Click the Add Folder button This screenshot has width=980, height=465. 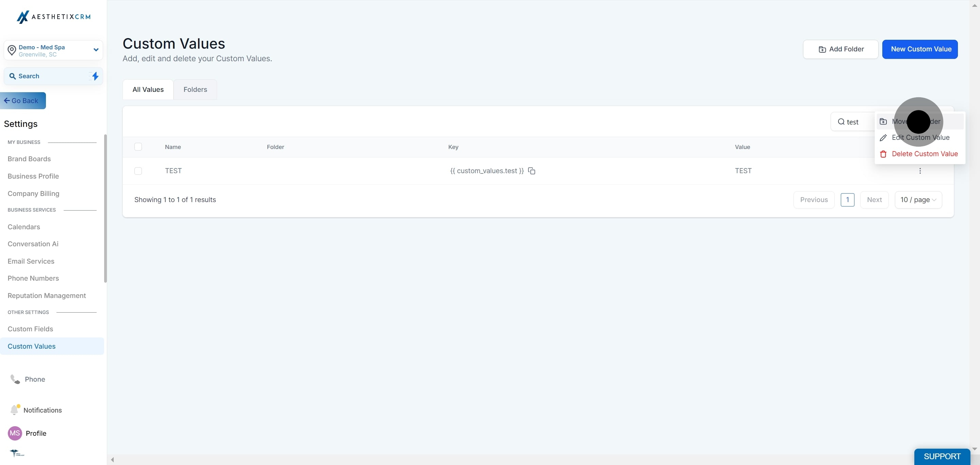pyautogui.click(x=840, y=49)
